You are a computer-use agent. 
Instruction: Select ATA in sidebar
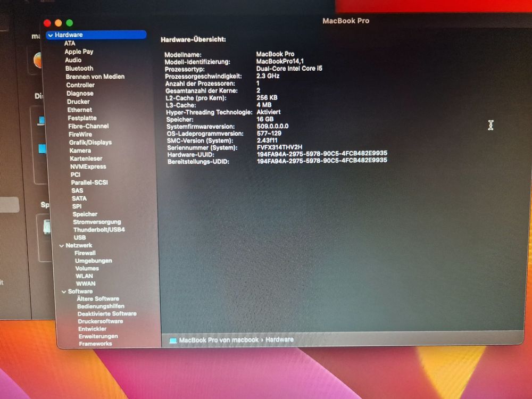(x=70, y=43)
